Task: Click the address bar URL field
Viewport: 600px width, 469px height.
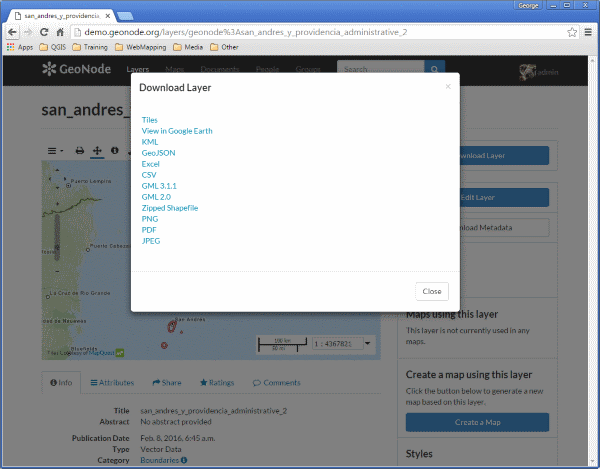Action: 320,32
